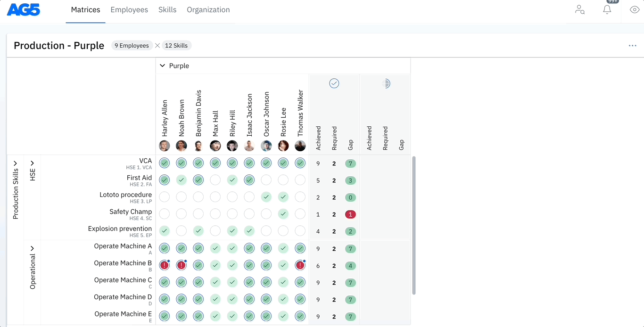Image resolution: width=644 pixels, height=327 pixels.
Task: Click the achieved checkmark column icon
Action: click(x=334, y=83)
